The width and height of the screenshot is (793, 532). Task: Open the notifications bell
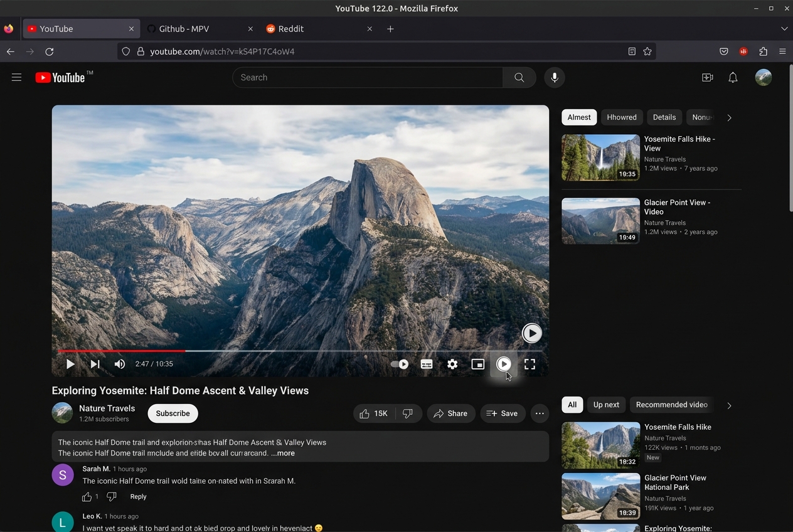pos(733,77)
